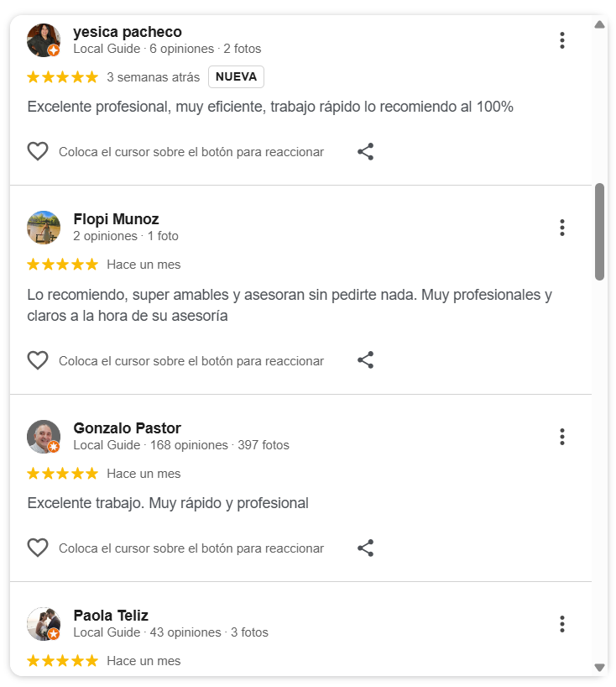Viewport: 616px width, 687px height.
Task: Click the scrollbar down arrow
Action: 599,668
